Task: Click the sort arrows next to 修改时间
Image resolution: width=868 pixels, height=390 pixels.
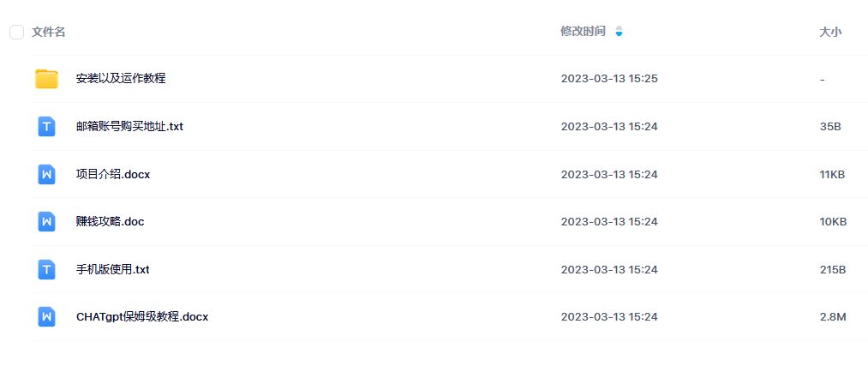Action: (x=619, y=32)
